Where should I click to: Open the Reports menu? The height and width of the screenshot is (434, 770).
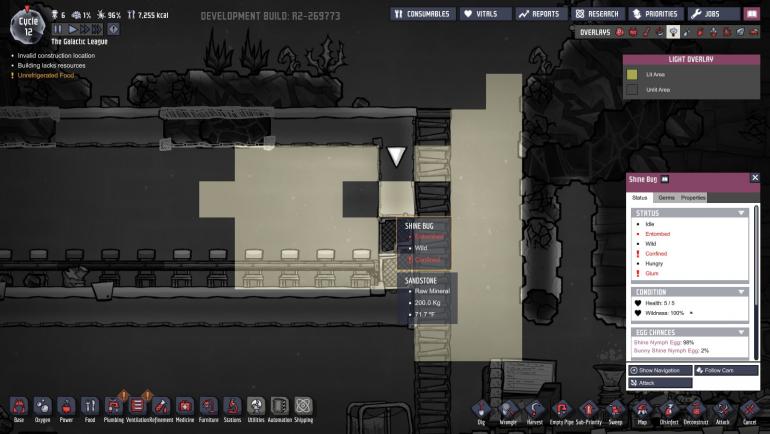(541, 14)
